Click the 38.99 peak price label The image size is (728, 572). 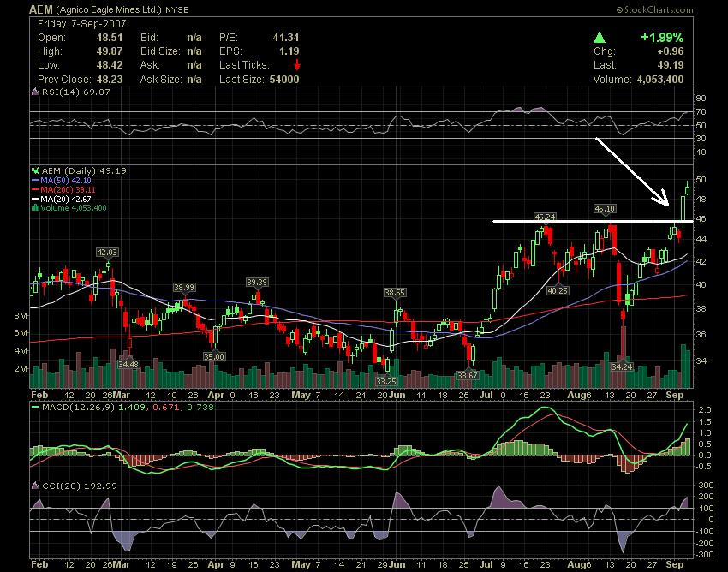point(184,288)
